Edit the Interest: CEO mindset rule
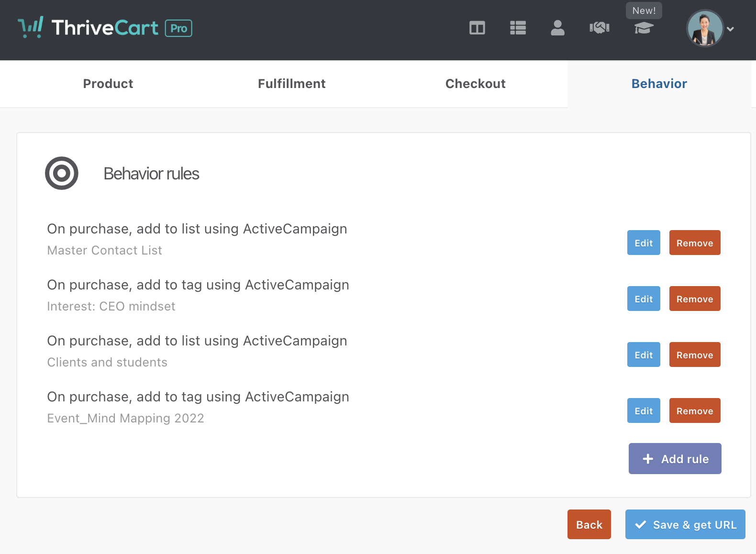The image size is (756, 554). [644, 299]
